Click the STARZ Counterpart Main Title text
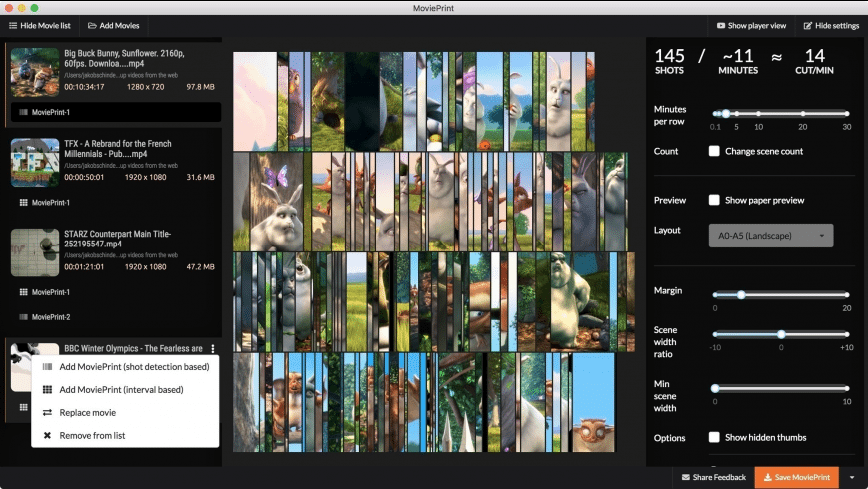The image size is (868, 489). tap(117, 239)
